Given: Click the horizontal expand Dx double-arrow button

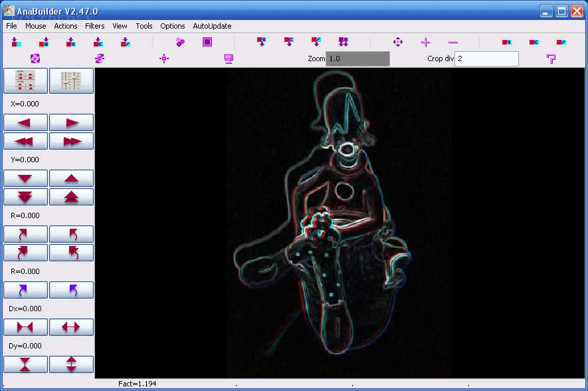Looking at the screenshot, I should tap(71, 327).
